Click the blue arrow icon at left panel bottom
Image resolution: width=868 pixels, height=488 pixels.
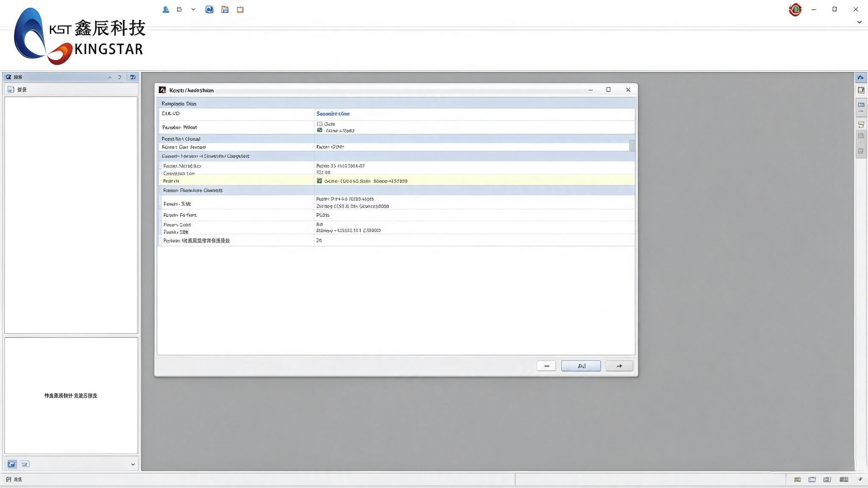pos(12,464)
